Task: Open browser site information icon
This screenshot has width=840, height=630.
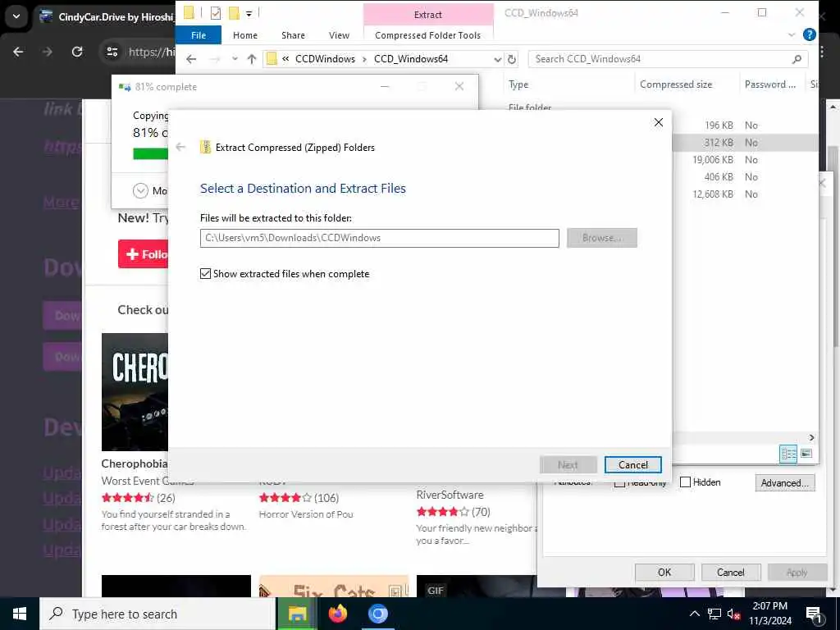Action: click(112, 52)
